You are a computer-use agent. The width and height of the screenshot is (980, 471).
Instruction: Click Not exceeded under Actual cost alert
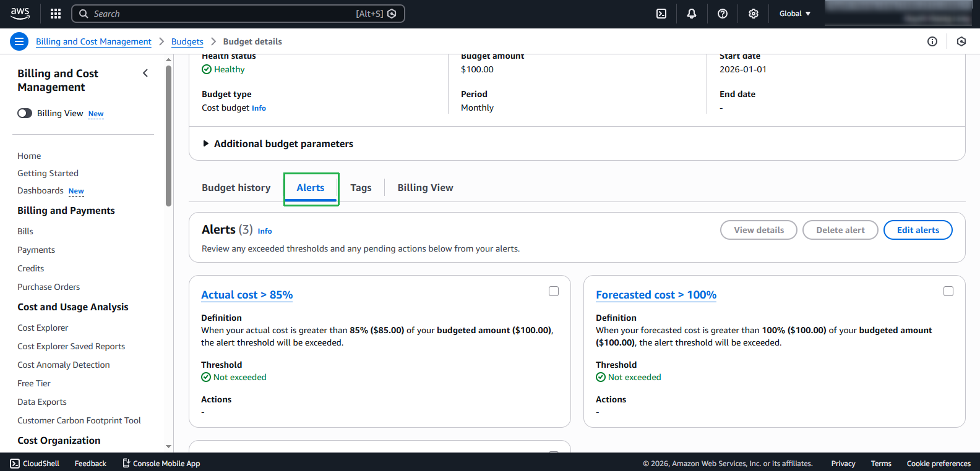point(239,377)
